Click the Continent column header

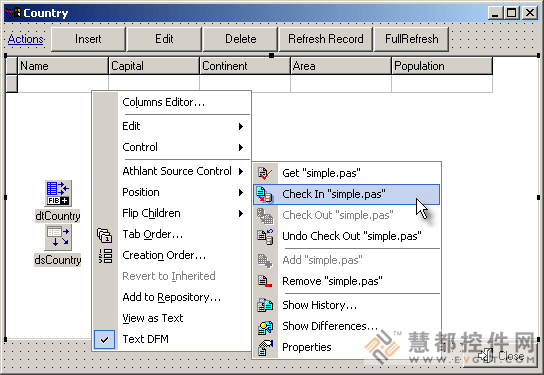[x=245, y=66]
